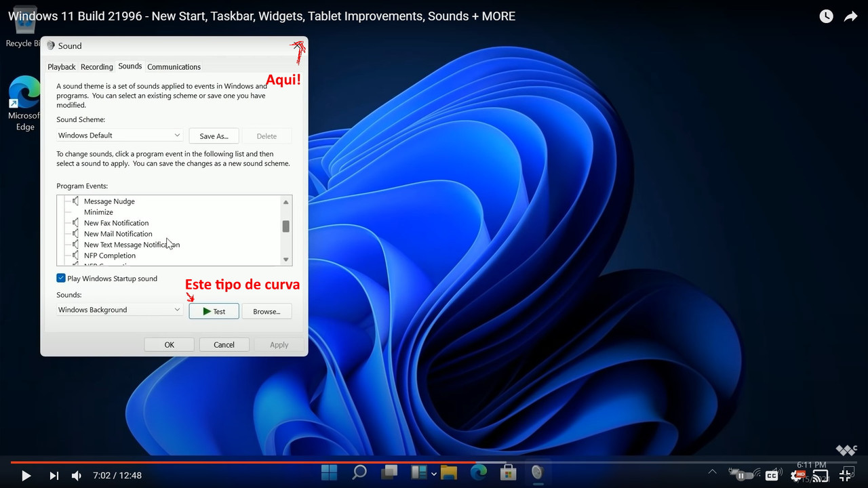
Task: Click the speaker icon beside NFP Completion
Action: 76,256
